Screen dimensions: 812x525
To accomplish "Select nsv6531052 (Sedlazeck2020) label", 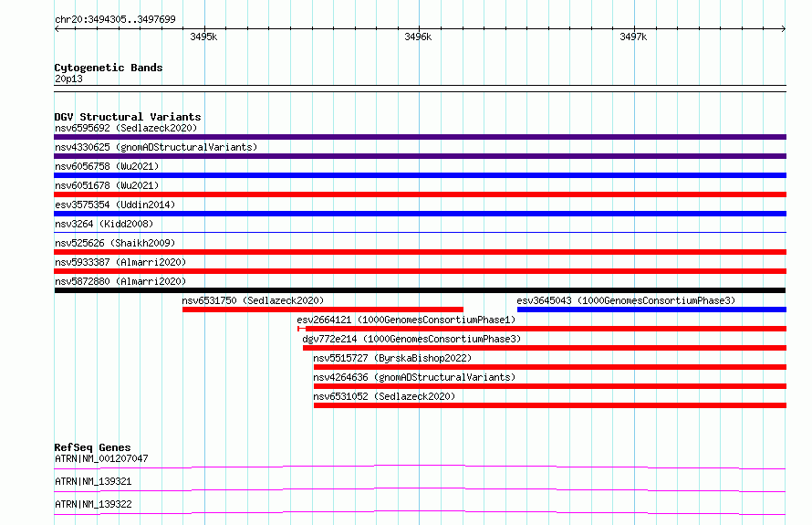I will point(384,396).
